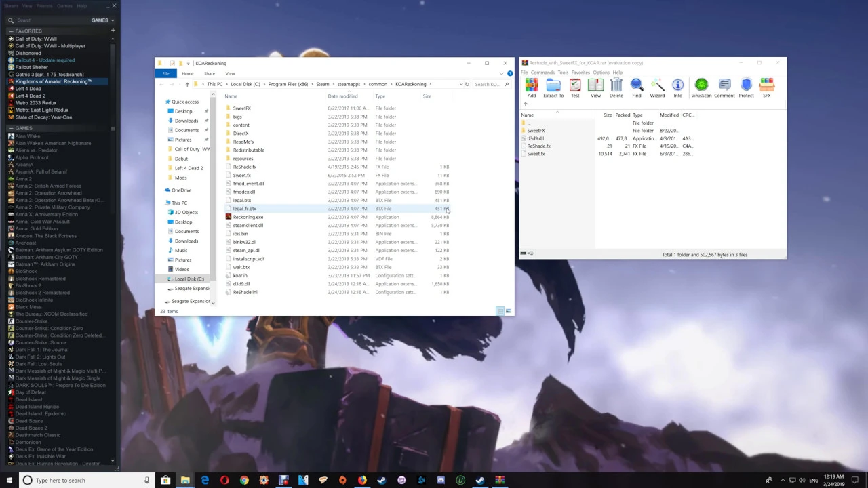Start VirusScan from WinRAR toolbar
This screenshot has height=488, width=868.
[701, 87]
